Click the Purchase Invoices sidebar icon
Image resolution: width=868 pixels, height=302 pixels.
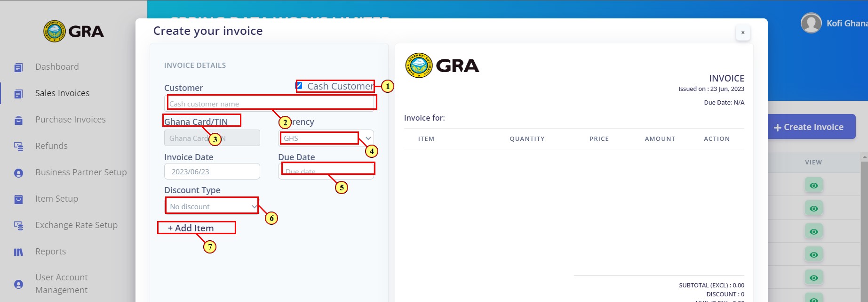[x=18, y=120]
